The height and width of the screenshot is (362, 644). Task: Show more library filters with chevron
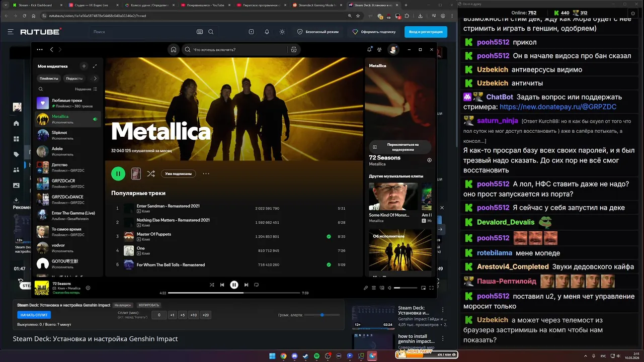95,78
